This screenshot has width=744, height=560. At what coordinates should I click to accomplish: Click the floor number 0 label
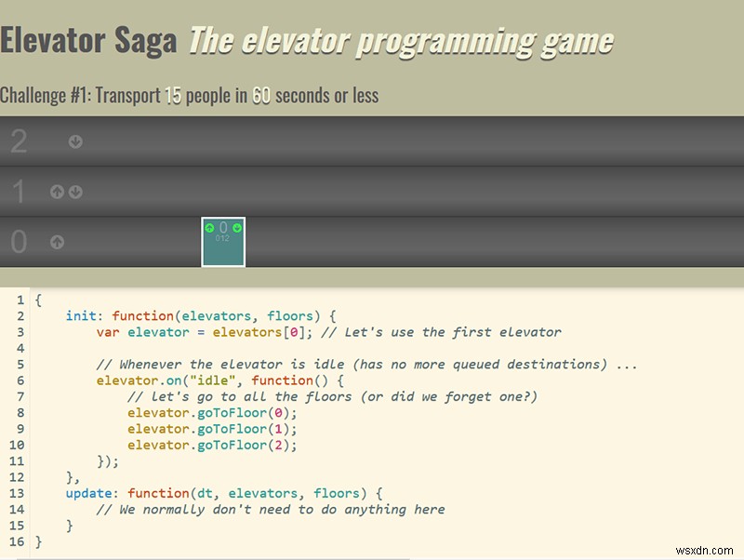[x=19, y=242]
